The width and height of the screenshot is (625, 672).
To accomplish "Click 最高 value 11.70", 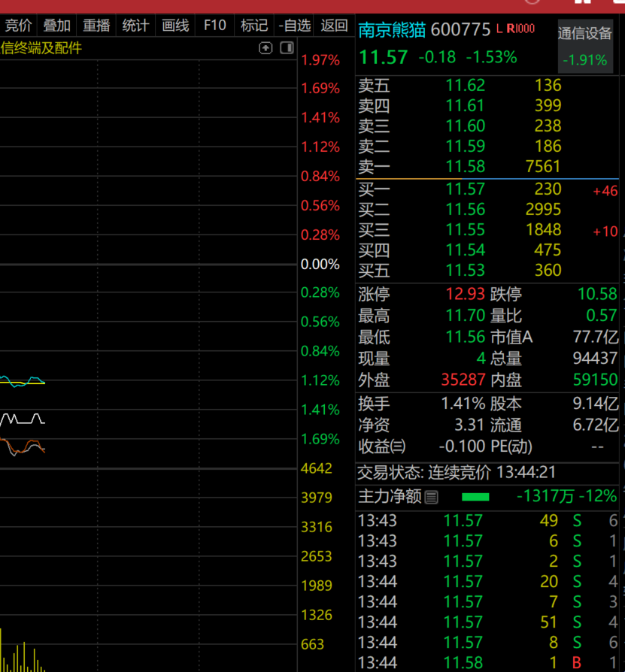I will pos(465,316).
